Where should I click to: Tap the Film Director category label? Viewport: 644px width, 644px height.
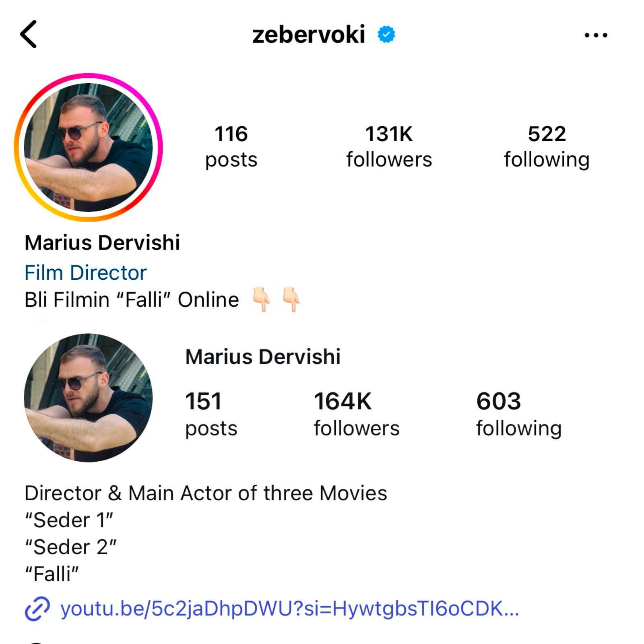pyautogui.click(x=85, y=272)
